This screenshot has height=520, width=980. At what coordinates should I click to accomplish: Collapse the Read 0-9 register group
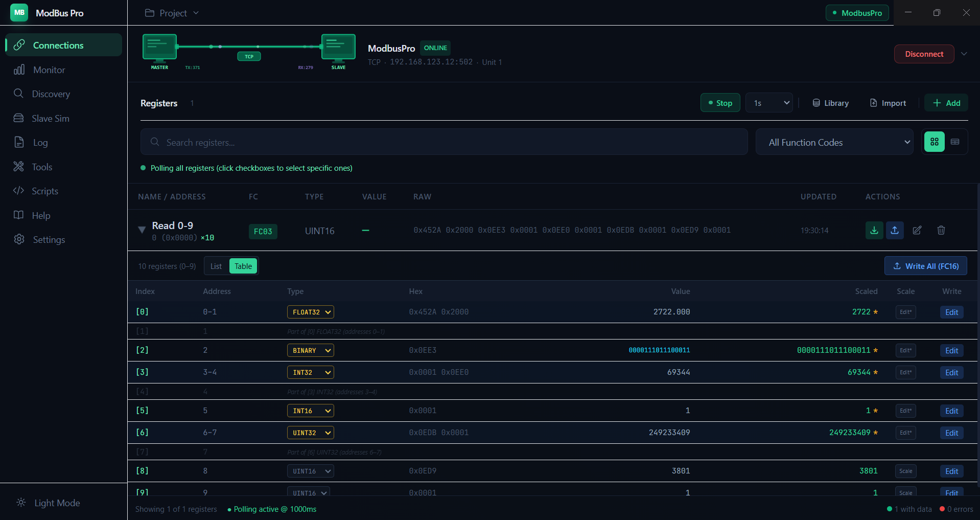tap(142, 230)
